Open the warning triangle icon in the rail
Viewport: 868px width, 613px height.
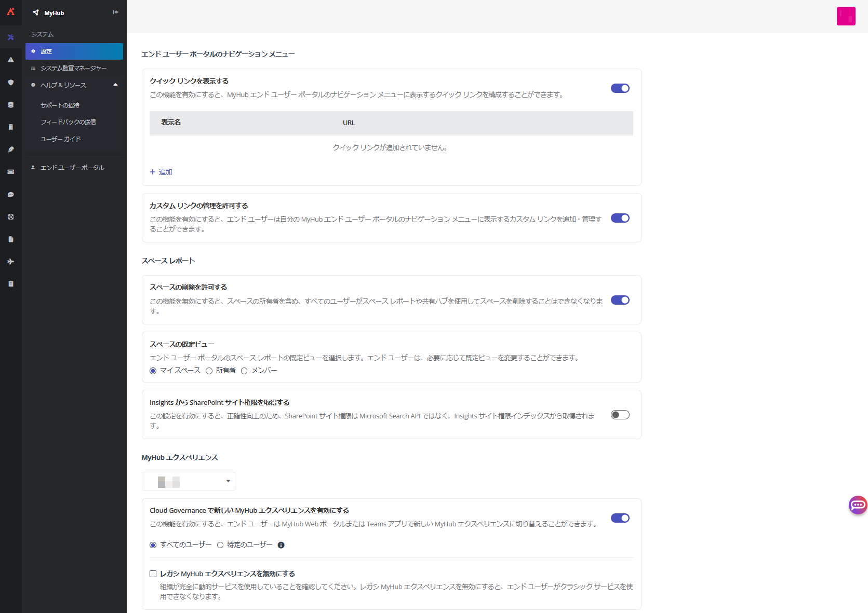10,60
